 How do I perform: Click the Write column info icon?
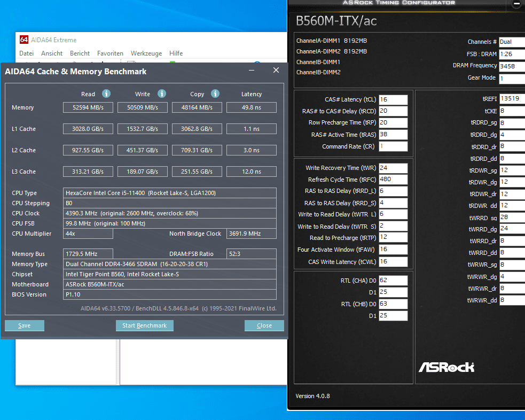tap(162, 94)
